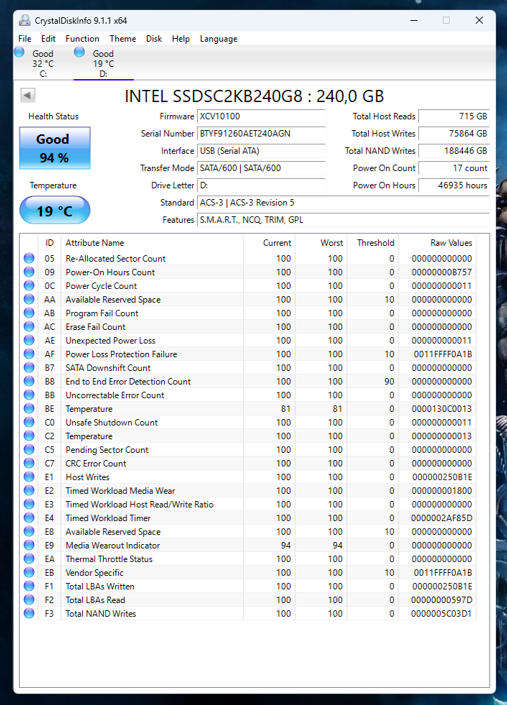
Task: Click the Raw Values column header
Action: tap(451, 243)
